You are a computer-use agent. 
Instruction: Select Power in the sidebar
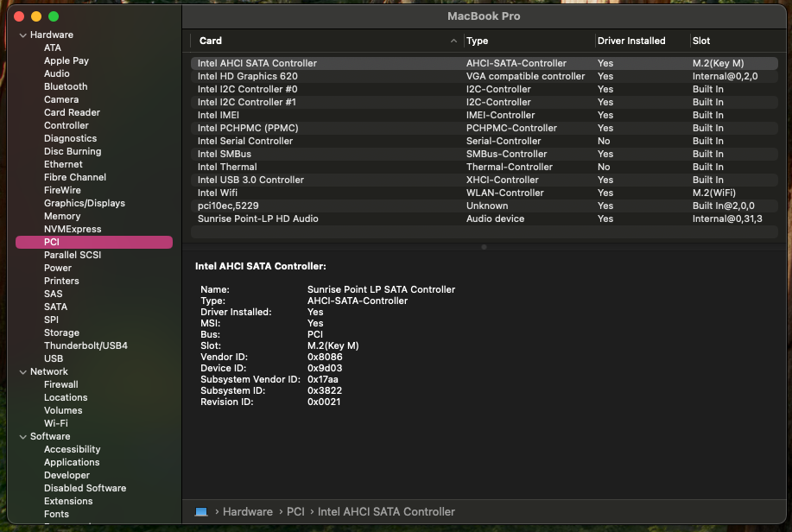[58, 268]
